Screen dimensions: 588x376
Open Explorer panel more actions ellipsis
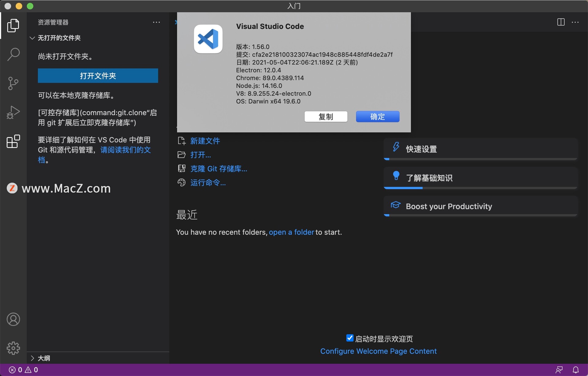click(156, 22)
